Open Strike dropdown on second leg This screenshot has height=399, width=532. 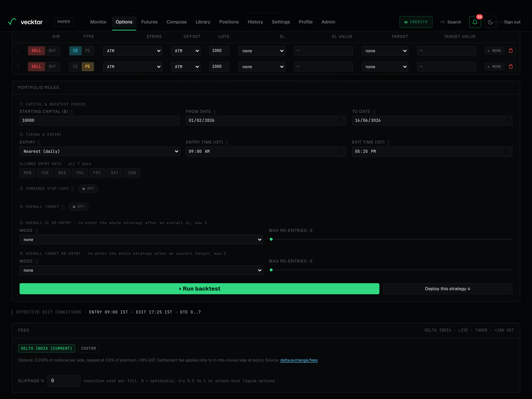coord(132,67)
